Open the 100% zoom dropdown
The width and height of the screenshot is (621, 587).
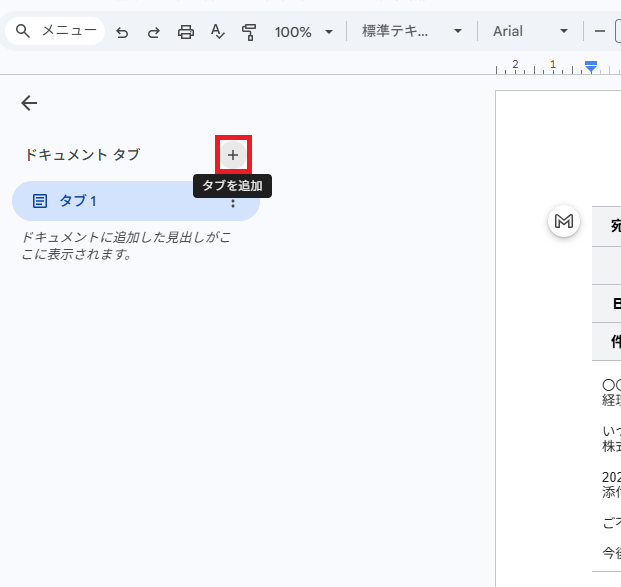pos(303,32)
